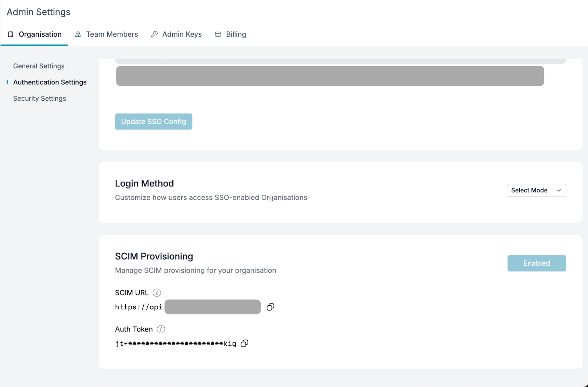Click the Organisation building icon

[11, 34]
